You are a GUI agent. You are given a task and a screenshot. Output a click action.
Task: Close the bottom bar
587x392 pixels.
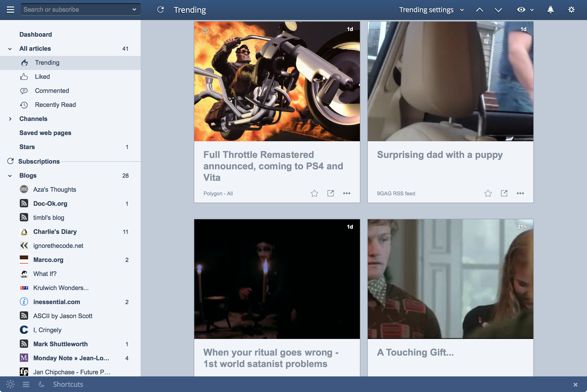576,384
